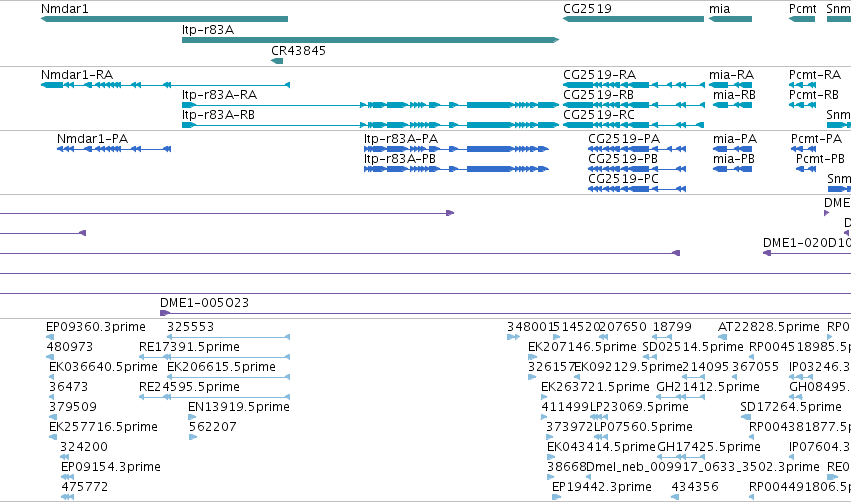Select the Itp-r83A-RA transcript label
This screenshot has width=851, height=502.
coord(219,94)
